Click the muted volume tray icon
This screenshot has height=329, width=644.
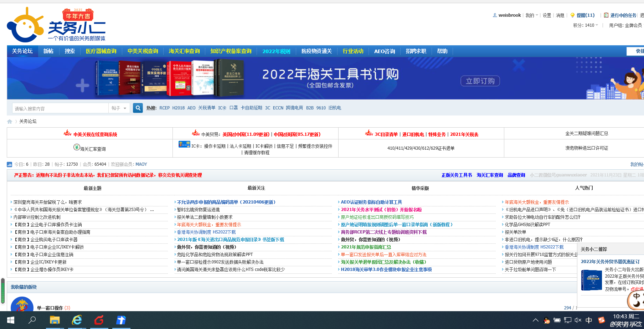(578, 320)
